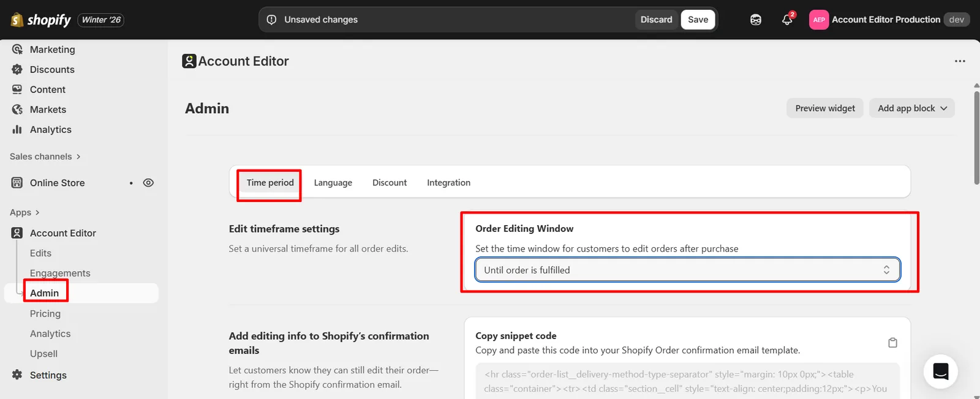Viewport: 980px width, 399px height.
Task: Click the Markets globe icon
Action: point(17,110)
